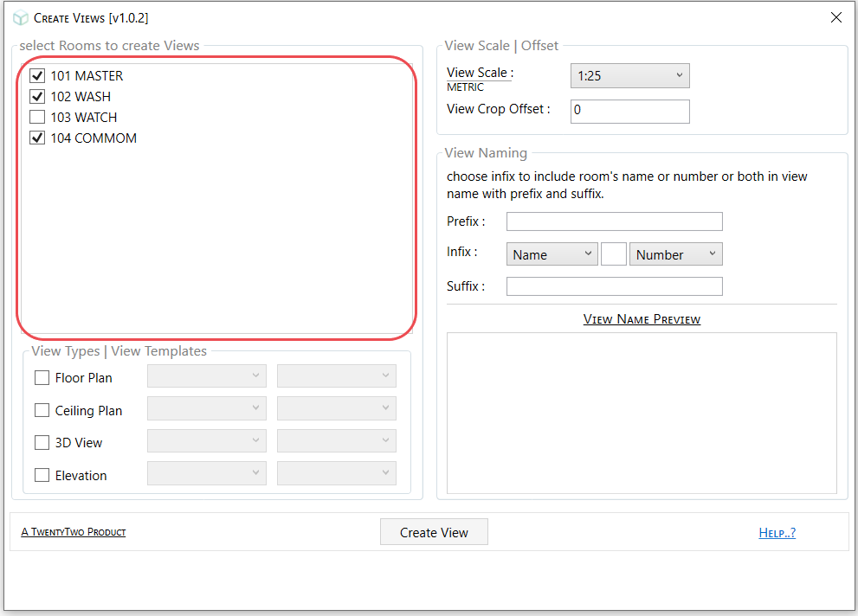Open the Help..? link

coord(777,532)
